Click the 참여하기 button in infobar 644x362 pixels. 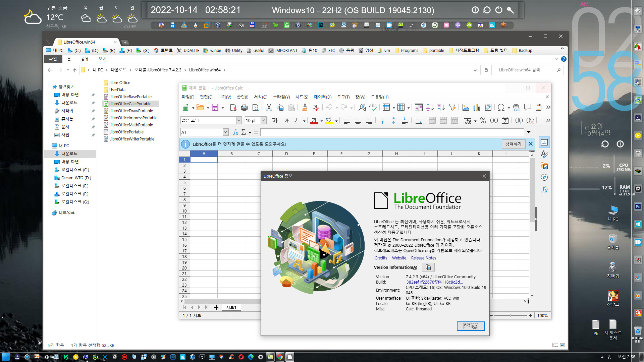click(x=513, y=144)
